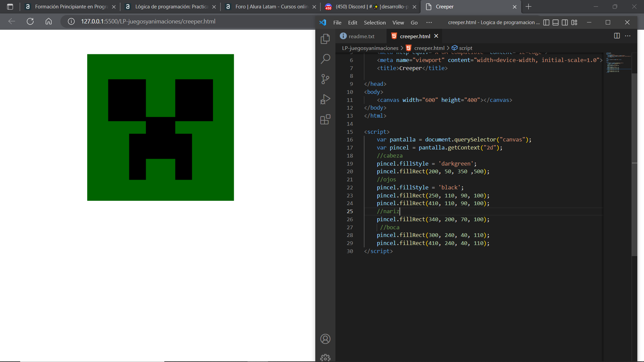Click the //cabeza comment
The height and width of the screenshot is (362, 644).
(x=389, y=156)
